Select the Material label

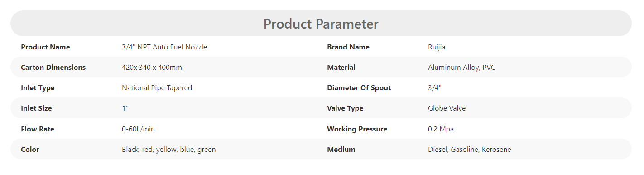(341, 68)
